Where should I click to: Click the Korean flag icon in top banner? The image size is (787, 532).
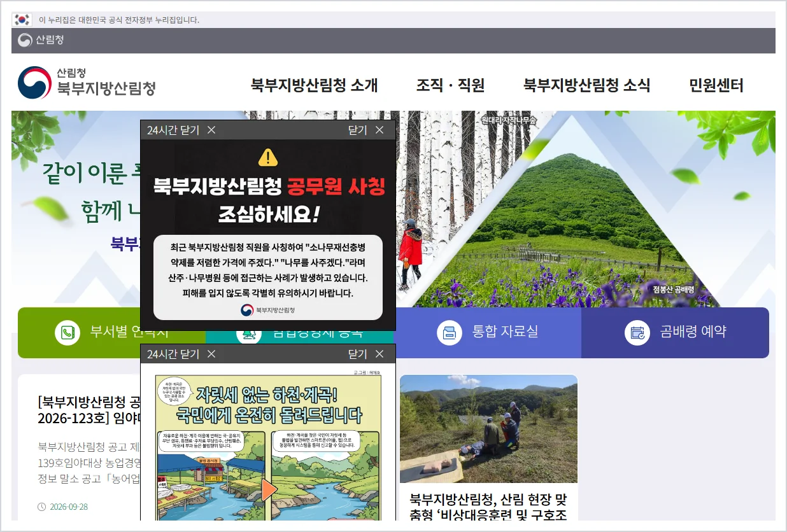22,20
